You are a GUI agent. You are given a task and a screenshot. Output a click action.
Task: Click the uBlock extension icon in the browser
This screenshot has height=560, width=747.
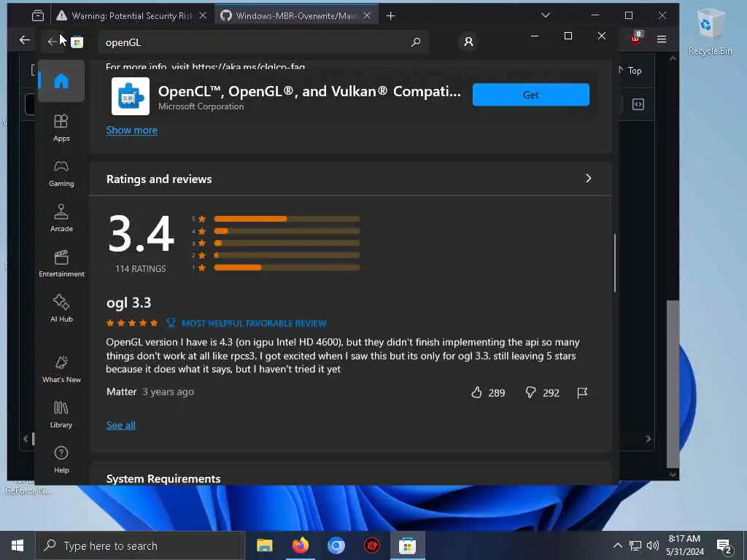[x=636, y=38]
